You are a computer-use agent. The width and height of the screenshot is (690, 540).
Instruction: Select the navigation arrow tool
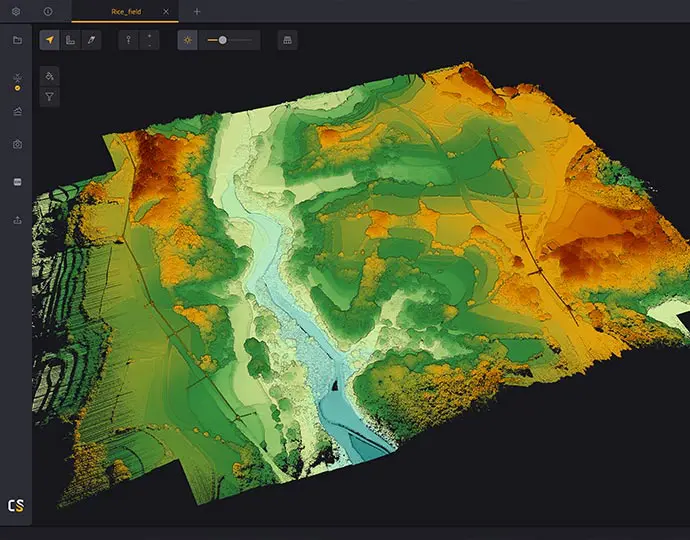[x=49, y=40]
